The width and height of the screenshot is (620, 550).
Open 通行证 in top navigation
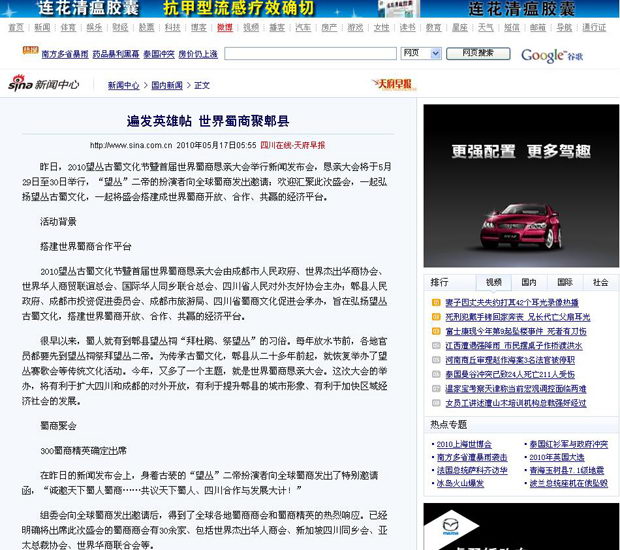pyautogui.click(x=594, y=27)
